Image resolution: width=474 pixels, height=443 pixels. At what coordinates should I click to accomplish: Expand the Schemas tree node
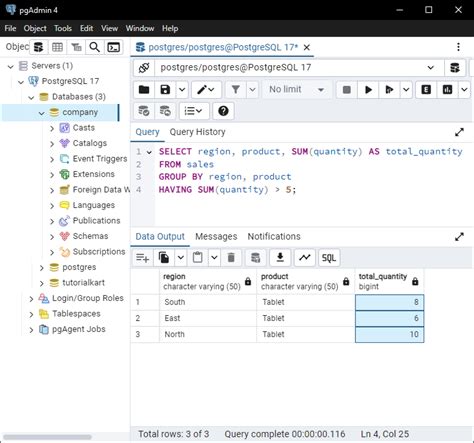52,237
